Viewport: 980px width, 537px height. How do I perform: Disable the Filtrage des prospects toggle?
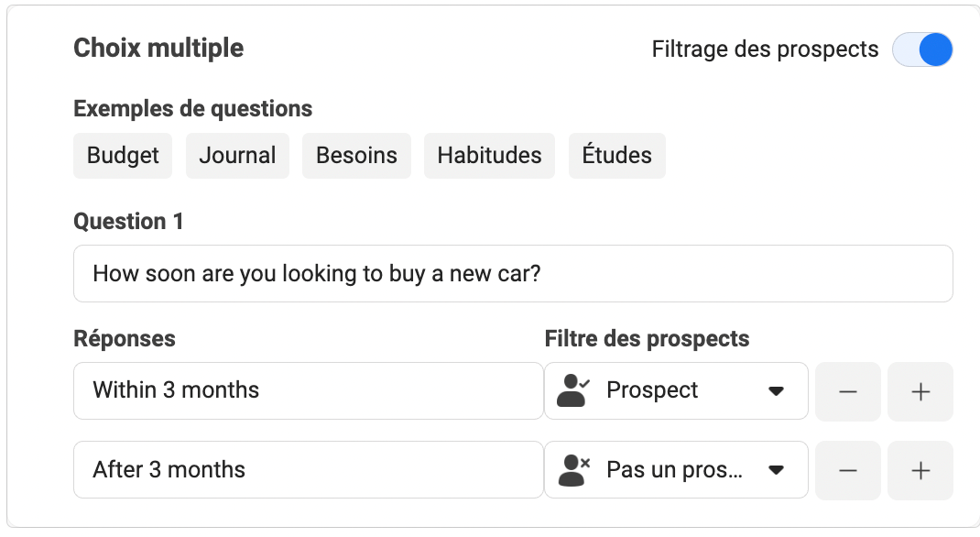(x=922, y=49)
